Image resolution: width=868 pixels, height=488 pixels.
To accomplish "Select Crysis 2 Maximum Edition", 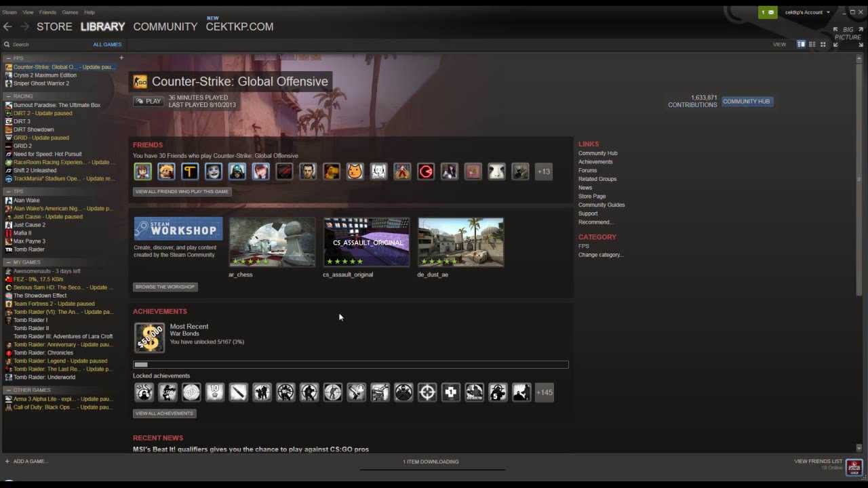I will point(45,75).
